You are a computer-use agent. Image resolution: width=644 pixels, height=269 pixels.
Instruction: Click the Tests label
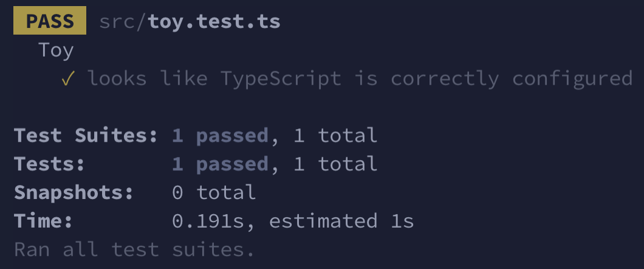(x=50, y=164)
